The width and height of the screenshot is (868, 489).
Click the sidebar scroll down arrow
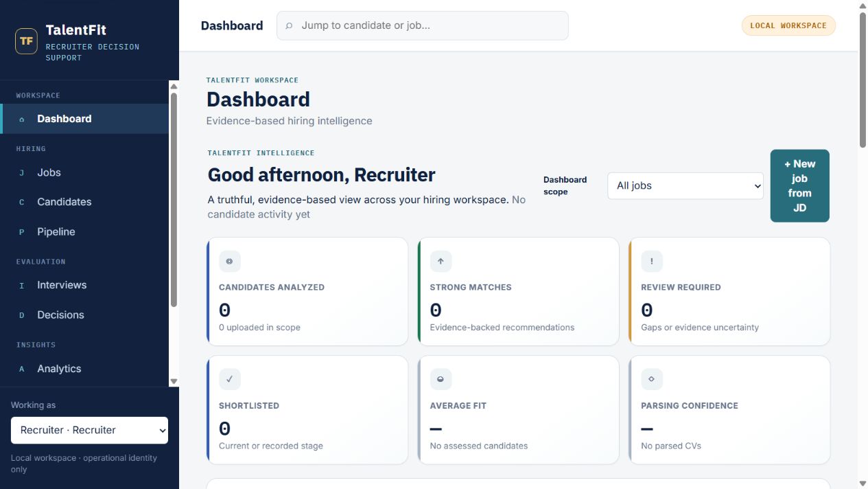pyautogui.click(x=174, y=381)
